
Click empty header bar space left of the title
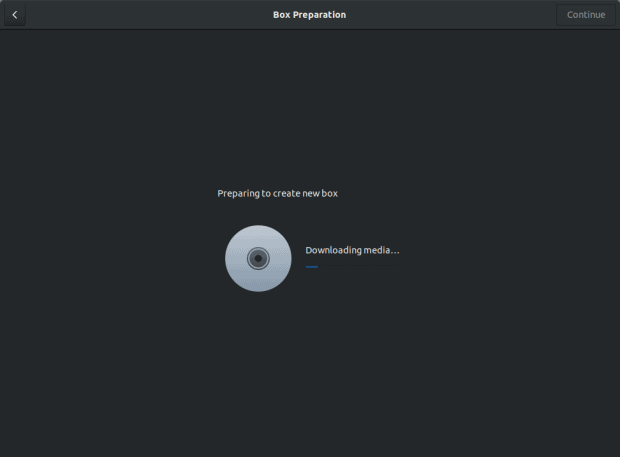[150, 15]
